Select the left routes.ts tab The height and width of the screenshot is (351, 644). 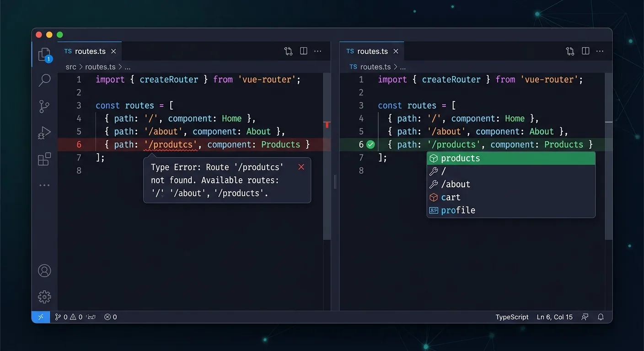pyautogui.click(x=90, y=51)
